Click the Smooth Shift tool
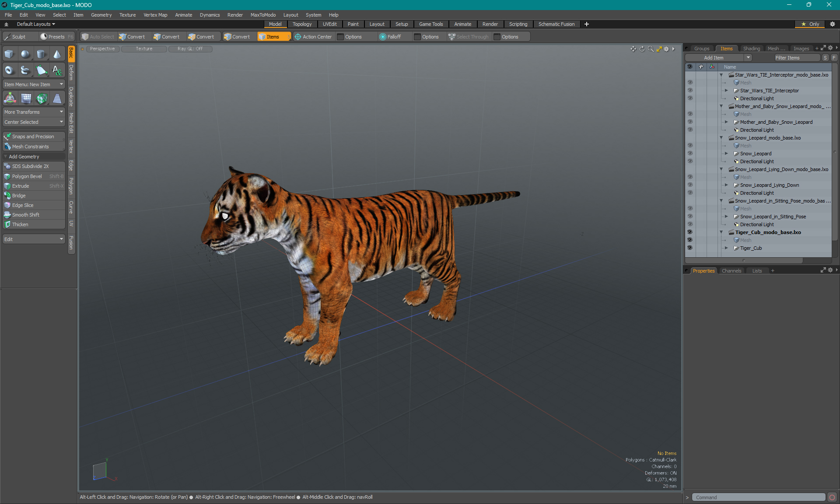This screenshot has height=504, width=840. [34, 215]
